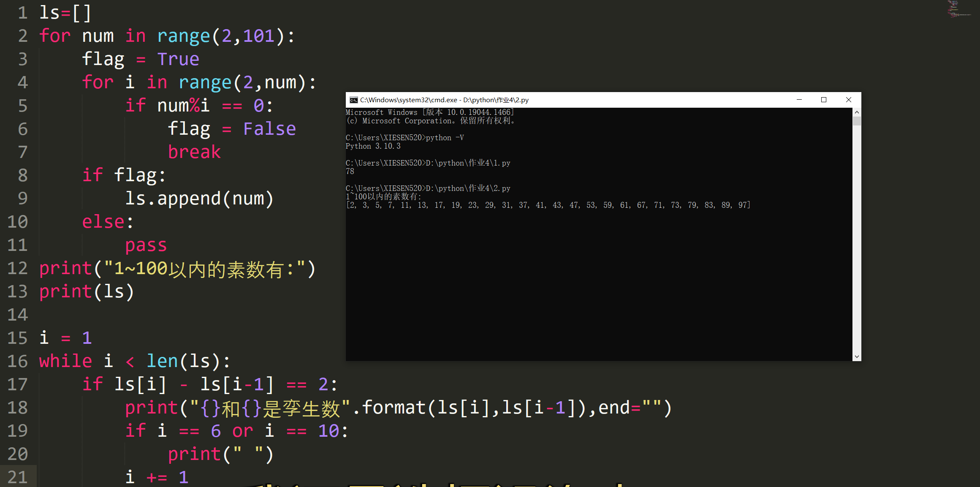Click the scrollbar down arrow in the cmd window
Image resolution: width=980 pixels, height=487 pixels.
coord(857,356)
